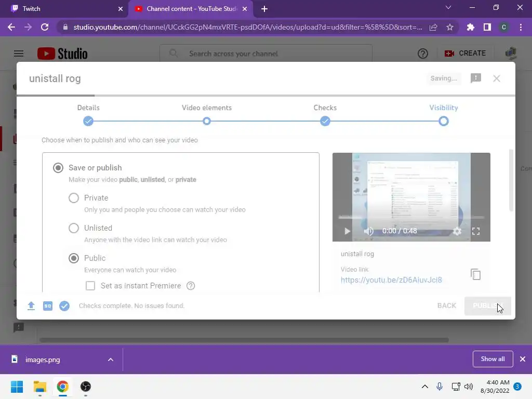The width and height of the screenshot is (532, 399).
Task: Check Set as instant Premiere
Action: click(90, 286)
